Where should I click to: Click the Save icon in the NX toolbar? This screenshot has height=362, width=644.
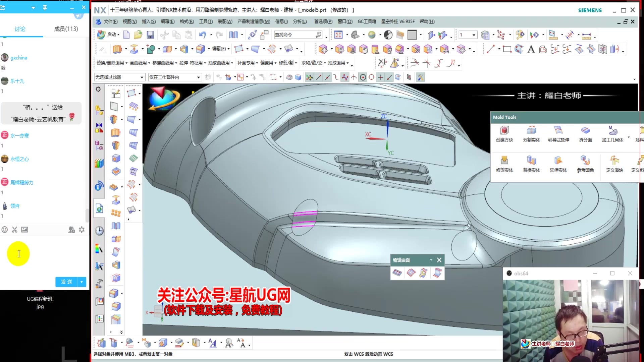150,35
